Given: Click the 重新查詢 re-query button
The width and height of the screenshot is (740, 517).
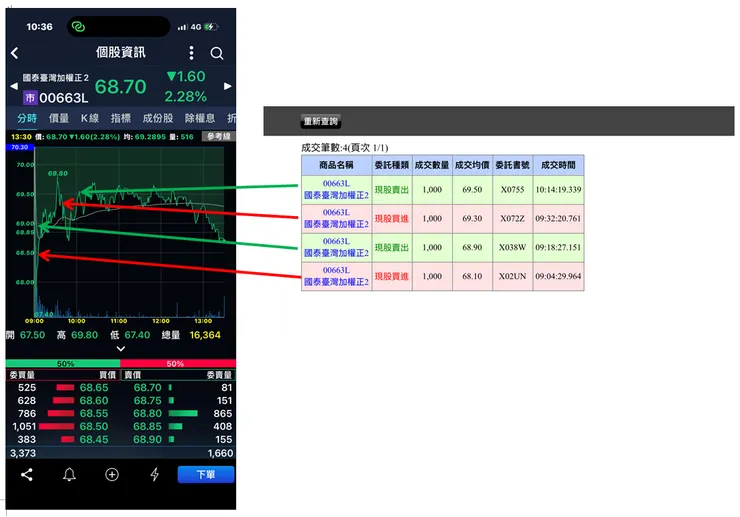Looking at the screenshot, I should (321, 121).
